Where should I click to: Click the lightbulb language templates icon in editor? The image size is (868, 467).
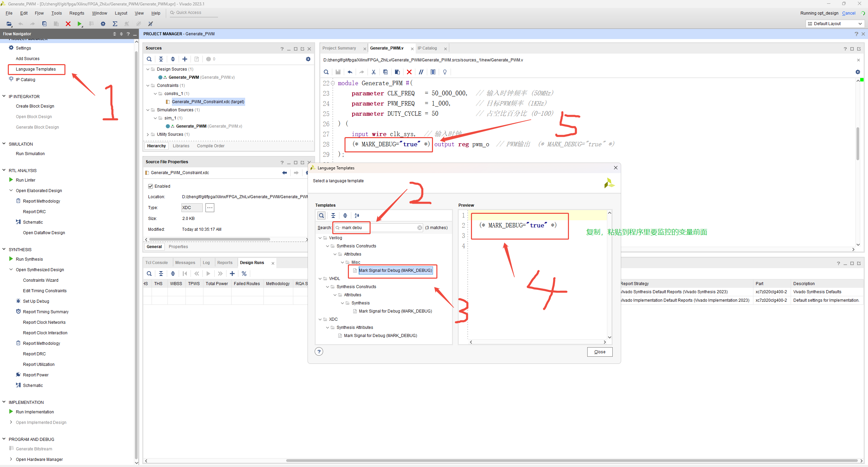tap(445, 72)
